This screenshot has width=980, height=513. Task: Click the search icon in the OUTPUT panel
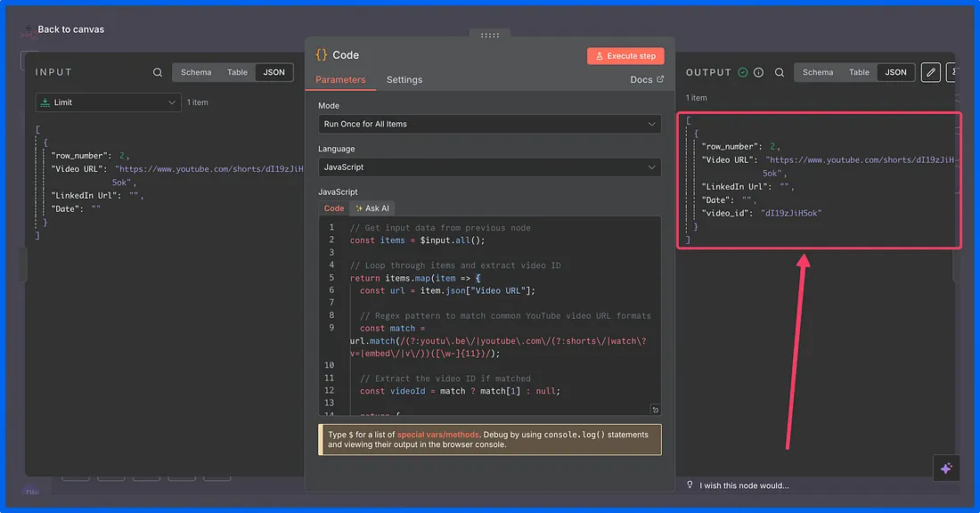pyautogui.click(x=779, y=72)
